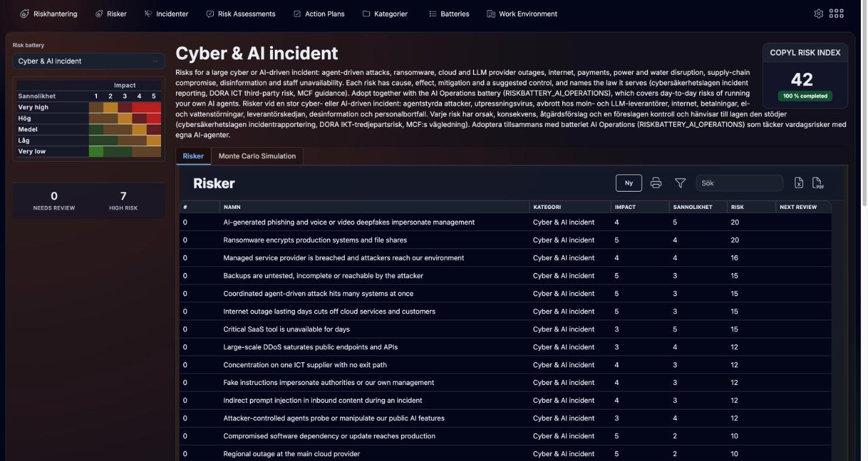Screen dimensions: 868x461
Task: Open the settings gear in the top bar
Action: point(819,14)
